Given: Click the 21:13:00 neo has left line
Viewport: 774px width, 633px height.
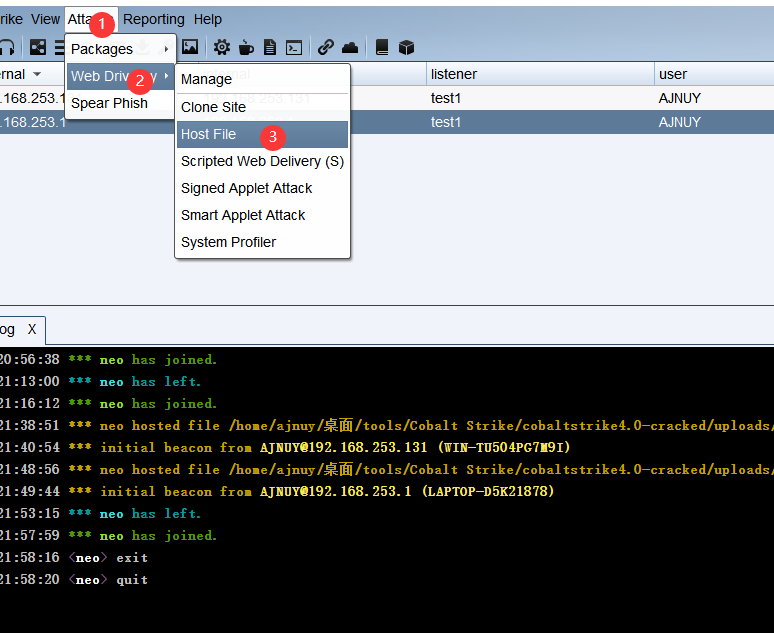Looking at the screenshot, I should [100, 382].
